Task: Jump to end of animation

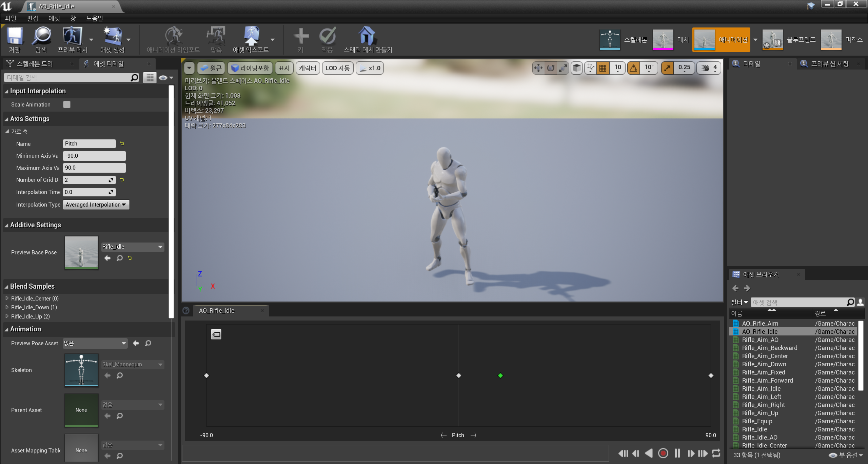Action: point(703,453)
